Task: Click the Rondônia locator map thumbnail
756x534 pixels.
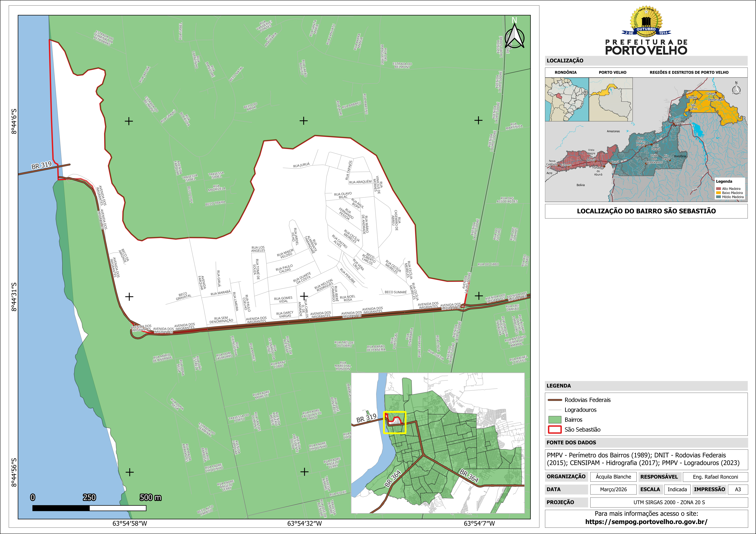Action: pos(567,99)
